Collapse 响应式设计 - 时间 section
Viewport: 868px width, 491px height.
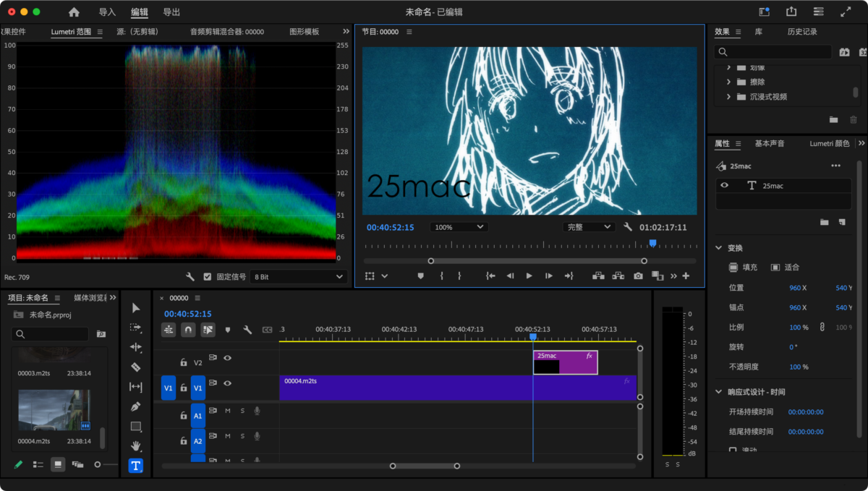(x=719, y=392)
